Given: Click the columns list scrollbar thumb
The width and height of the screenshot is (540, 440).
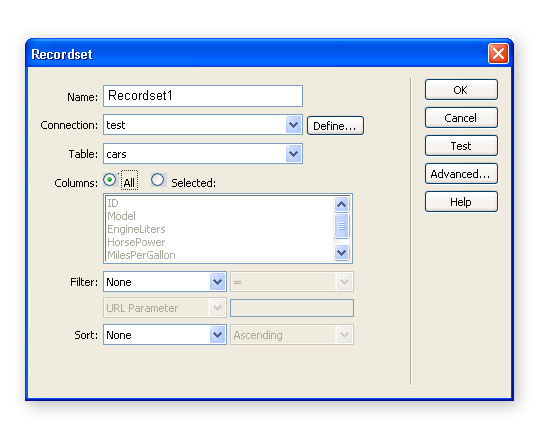Looking at the screenshot, I should [x=342, y=226].
